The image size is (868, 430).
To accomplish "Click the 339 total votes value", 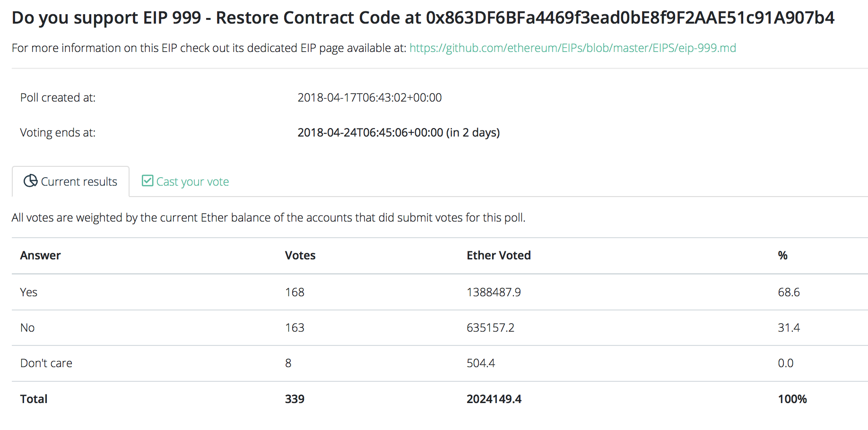I will coord(295,399).
